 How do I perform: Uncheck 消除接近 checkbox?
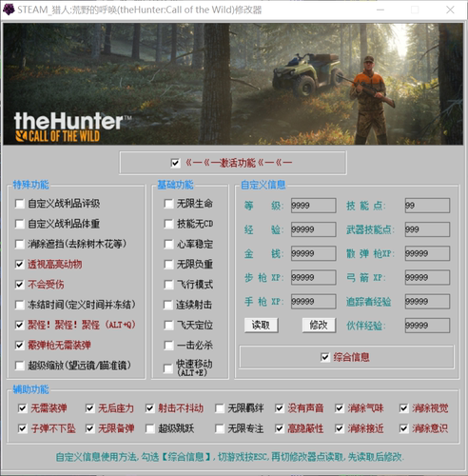tap(340, 429)
